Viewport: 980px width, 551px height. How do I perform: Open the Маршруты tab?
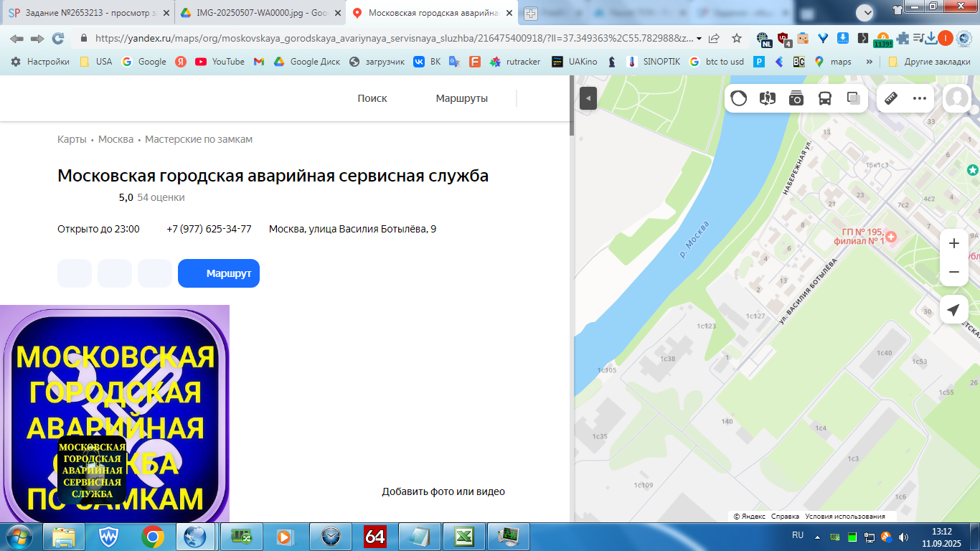coord(462,98)
